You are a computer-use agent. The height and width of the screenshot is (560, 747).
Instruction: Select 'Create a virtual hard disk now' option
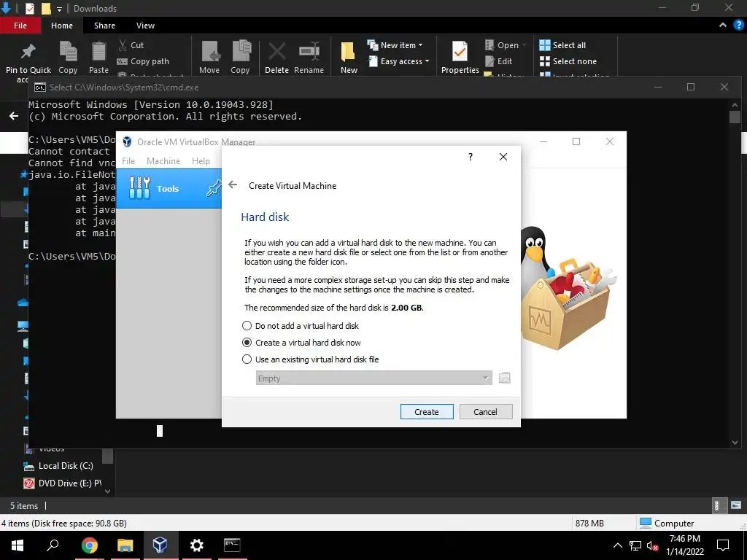click(x=301, y=343)
